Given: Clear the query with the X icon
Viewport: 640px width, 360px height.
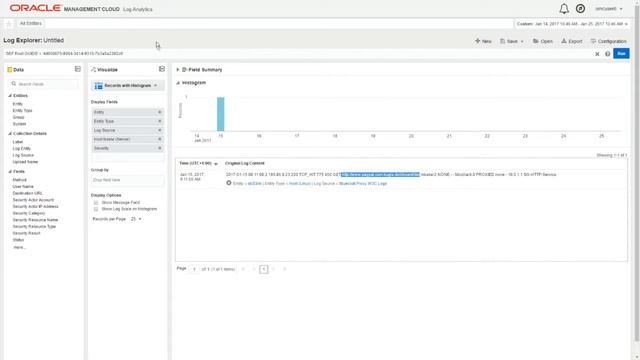Looking at the screenshot, I should [x=597, y=54].
